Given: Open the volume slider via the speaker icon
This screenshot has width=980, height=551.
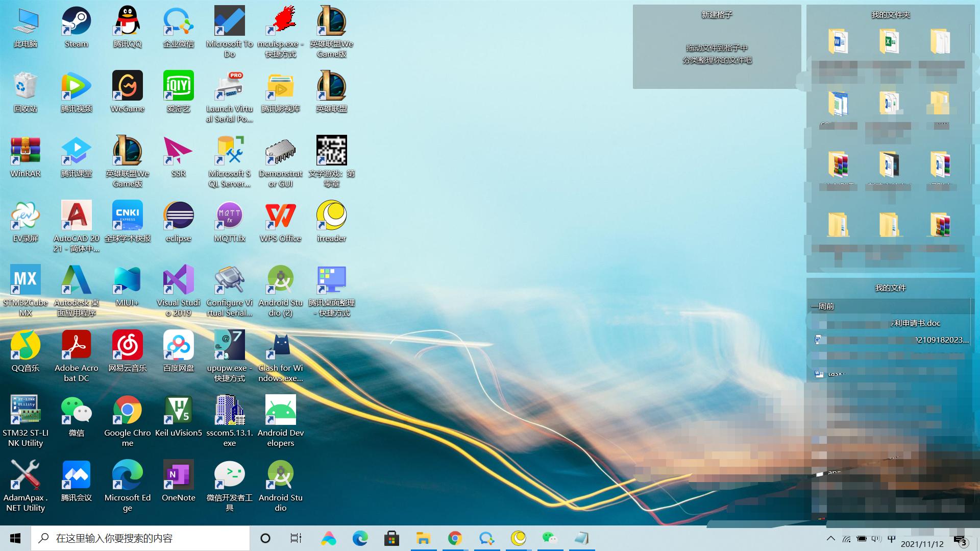Looking at the screenshot, I should coord(876,538).
